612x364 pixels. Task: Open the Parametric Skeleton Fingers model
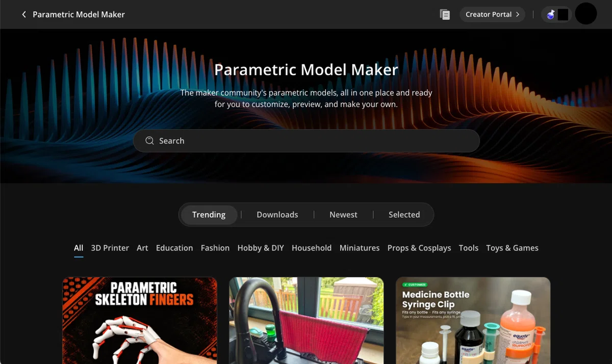tap(140, 321)
